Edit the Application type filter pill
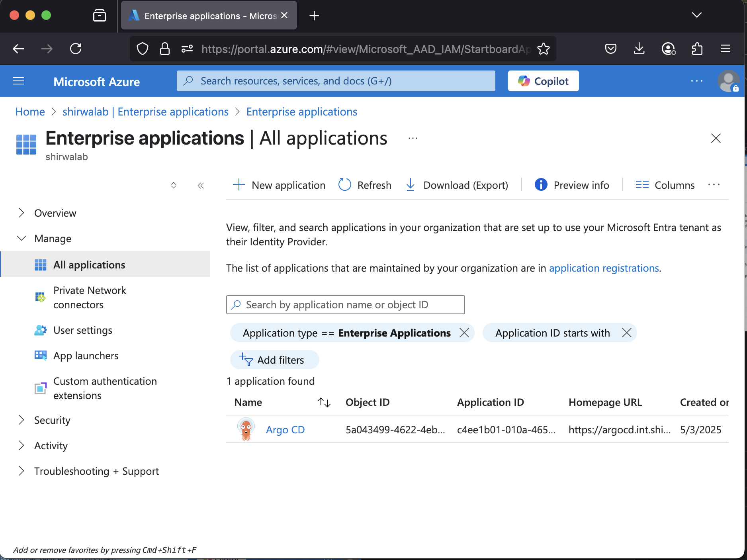Screen dimensions: 747x560 point(346,333)
